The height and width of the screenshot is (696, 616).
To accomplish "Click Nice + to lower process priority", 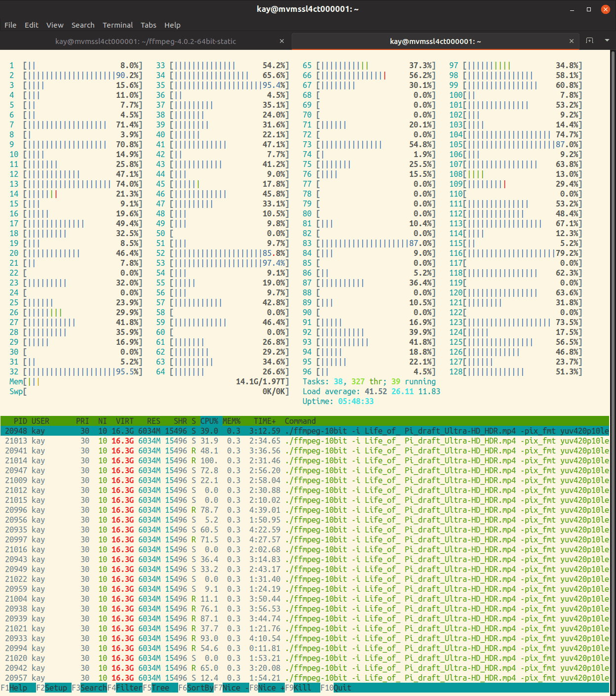I will tap(270, 688).
